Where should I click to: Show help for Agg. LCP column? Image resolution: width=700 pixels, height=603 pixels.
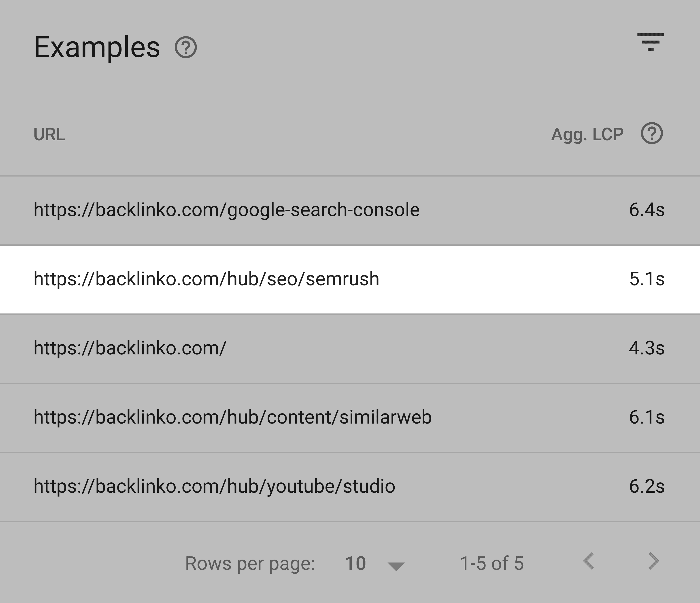pos(652,133)
